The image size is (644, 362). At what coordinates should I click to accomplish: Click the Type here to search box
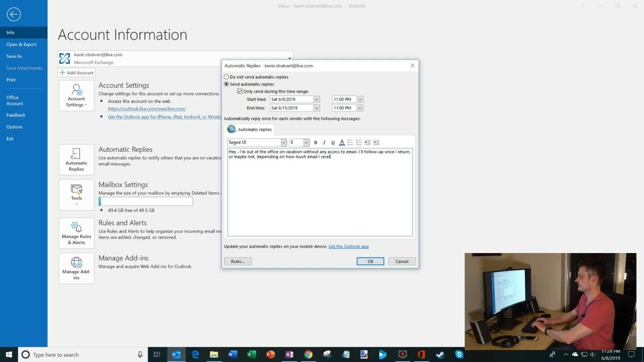82,354
